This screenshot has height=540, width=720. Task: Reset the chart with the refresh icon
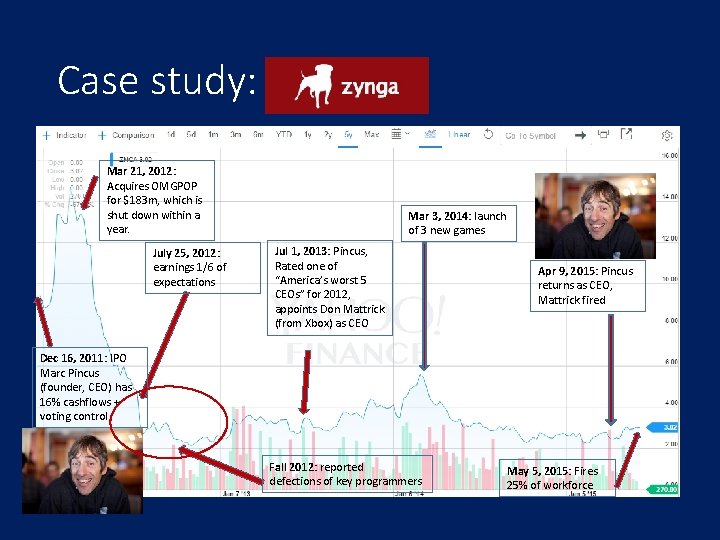click(x=488, y=135)
